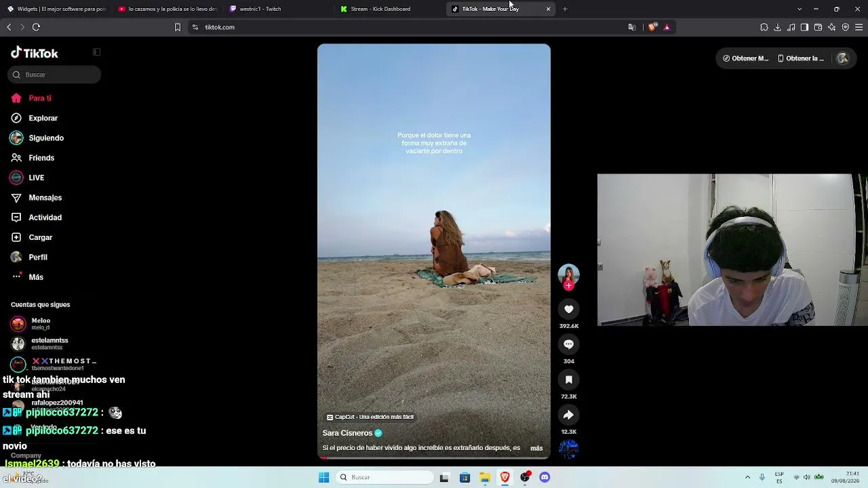Screen dimensions: 868x488
Task: Go to the TikTok home logo
Action: pyautogui.click(x=35, y=53)
